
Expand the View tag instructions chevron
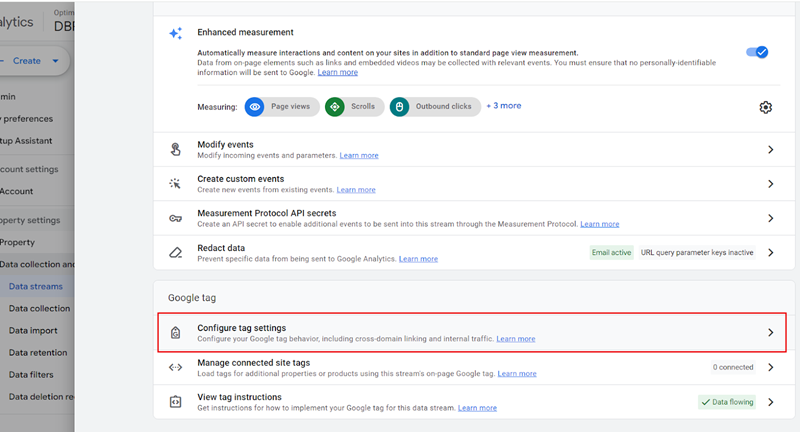(x=770, y=402)
